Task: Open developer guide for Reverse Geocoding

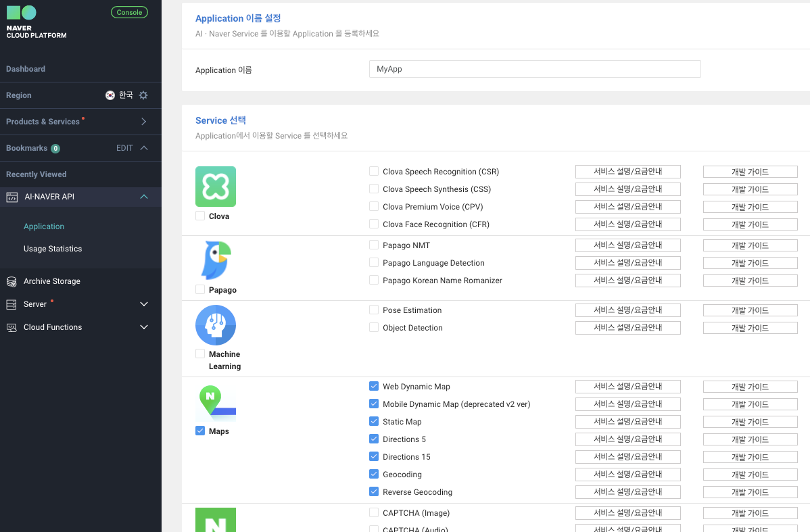Action: coord(750,492)
